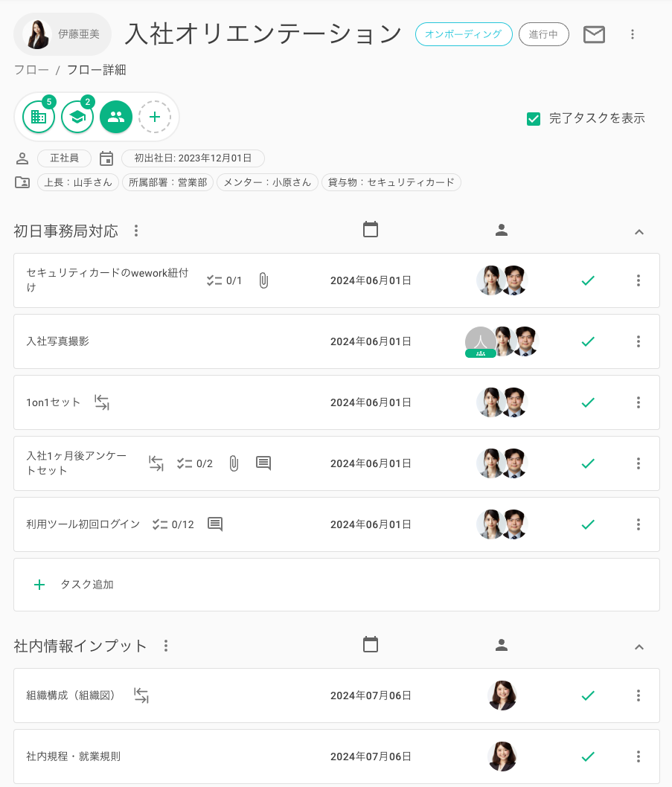Collapse the 社内情報インプット section
This screenshot has width=672, height=787.
[639, 647]
